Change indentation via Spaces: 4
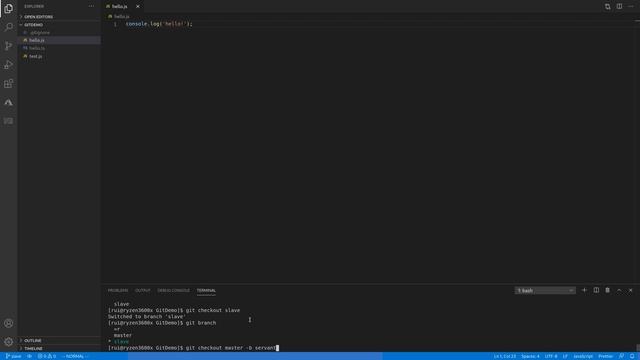 (530, 356)
